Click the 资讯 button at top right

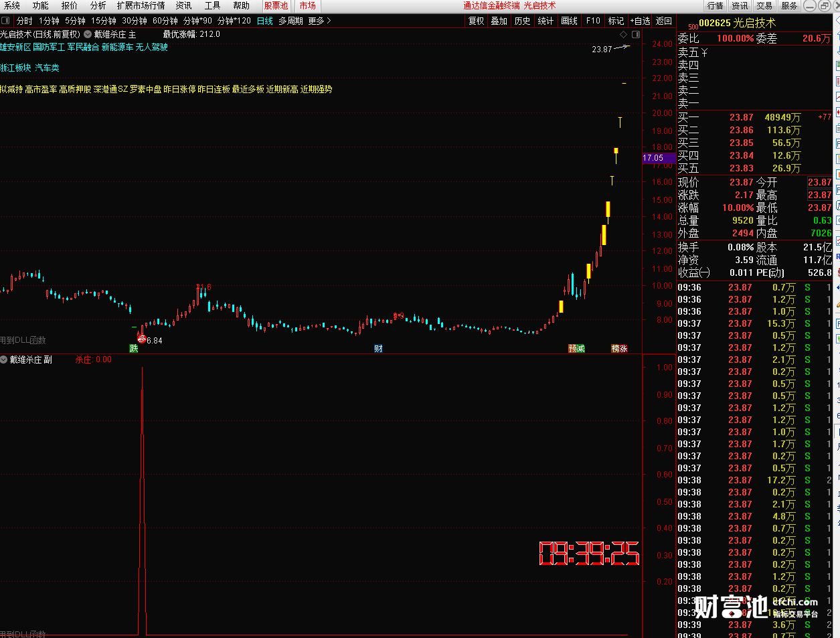click(x=740, y=5)
